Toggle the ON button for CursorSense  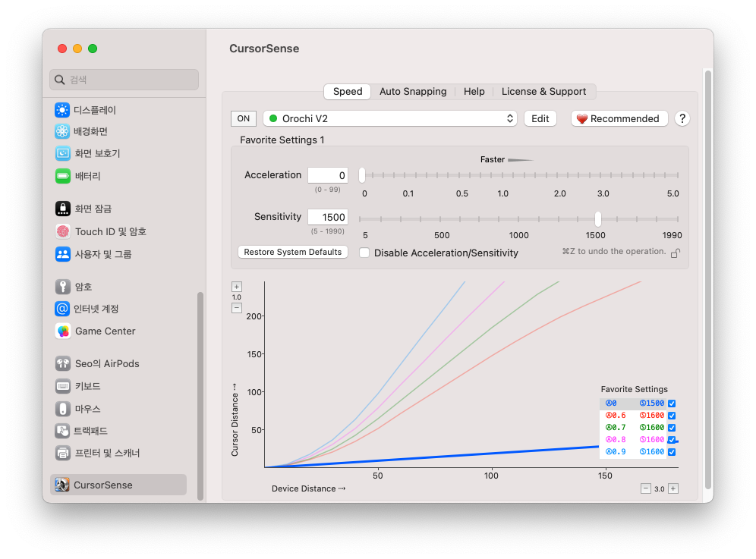pyautogui.click(x=244, y=118)
